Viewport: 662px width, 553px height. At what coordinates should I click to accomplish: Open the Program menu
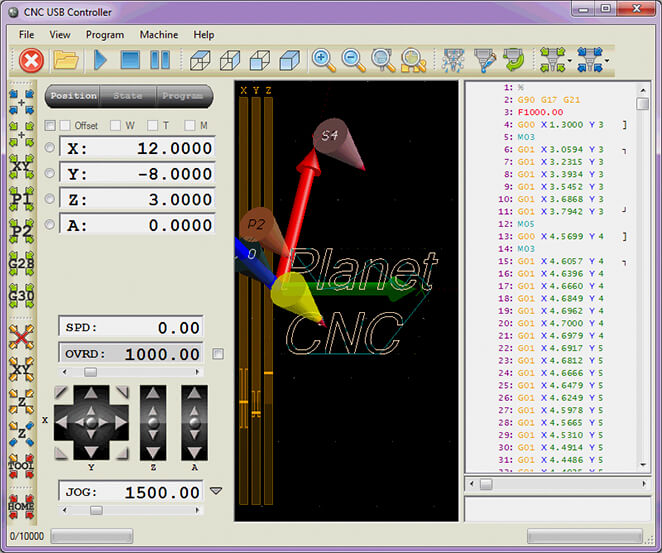pyautogui.click(x=105, y=35)
